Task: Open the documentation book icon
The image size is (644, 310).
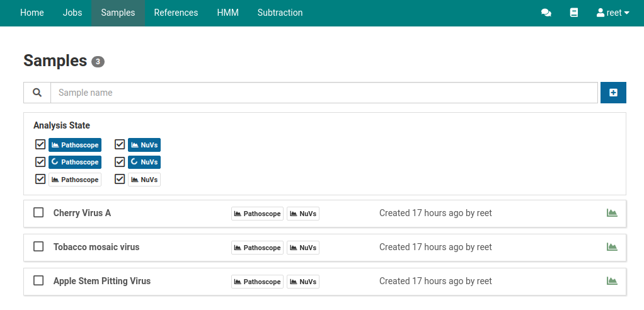Action: 574,13
